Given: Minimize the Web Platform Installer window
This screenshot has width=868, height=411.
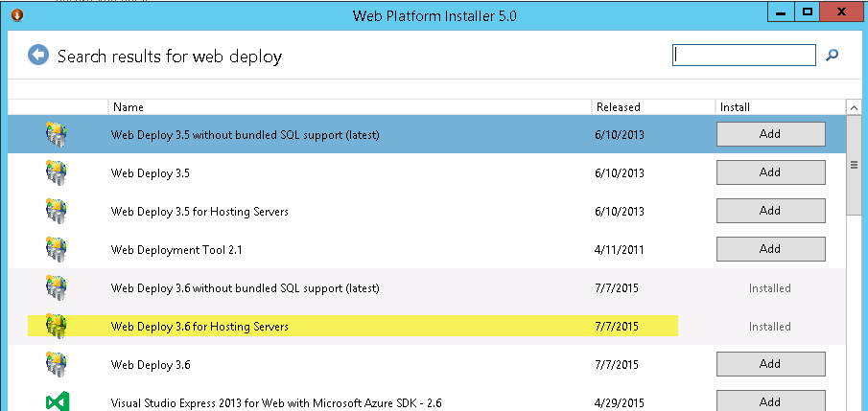Looking at the screenshot, I should [781, 12].
